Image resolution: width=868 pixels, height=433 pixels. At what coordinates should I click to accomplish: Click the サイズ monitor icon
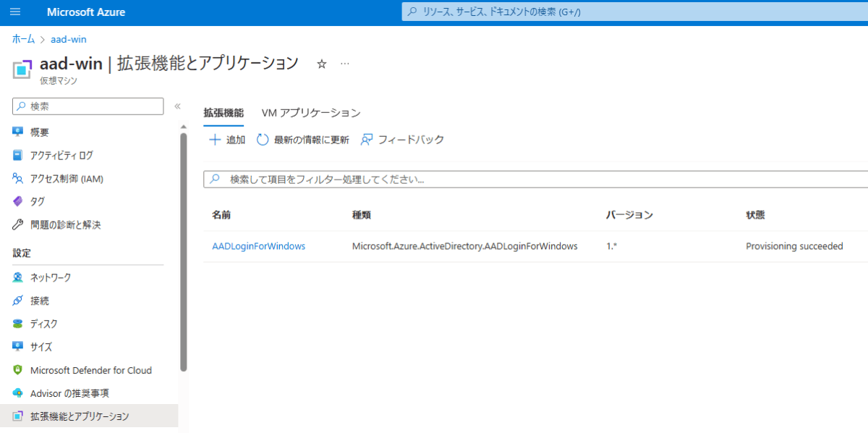point(18,347)
